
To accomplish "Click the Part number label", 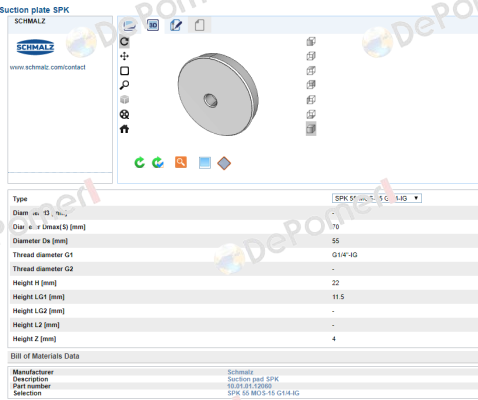I will (32, 386).
